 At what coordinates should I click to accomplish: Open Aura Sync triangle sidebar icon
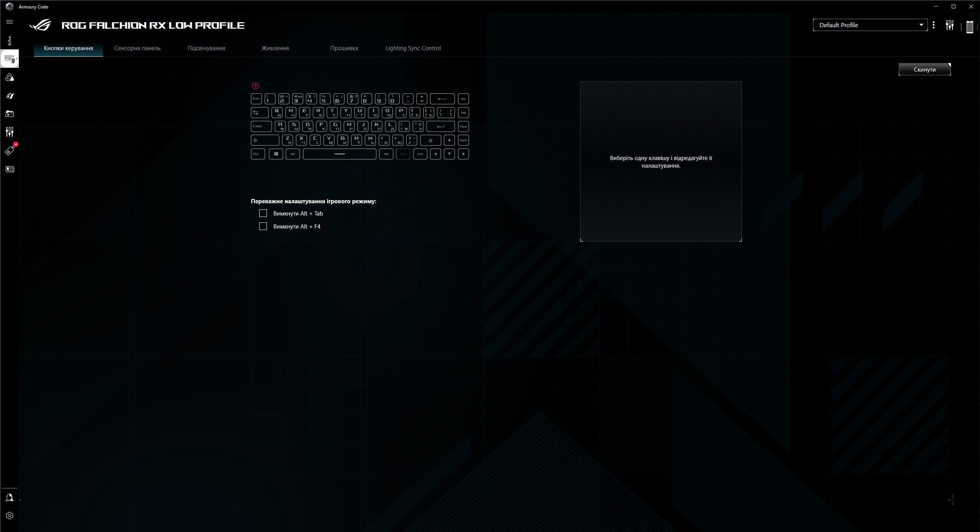pyautogui.click(x=10, y=77)
